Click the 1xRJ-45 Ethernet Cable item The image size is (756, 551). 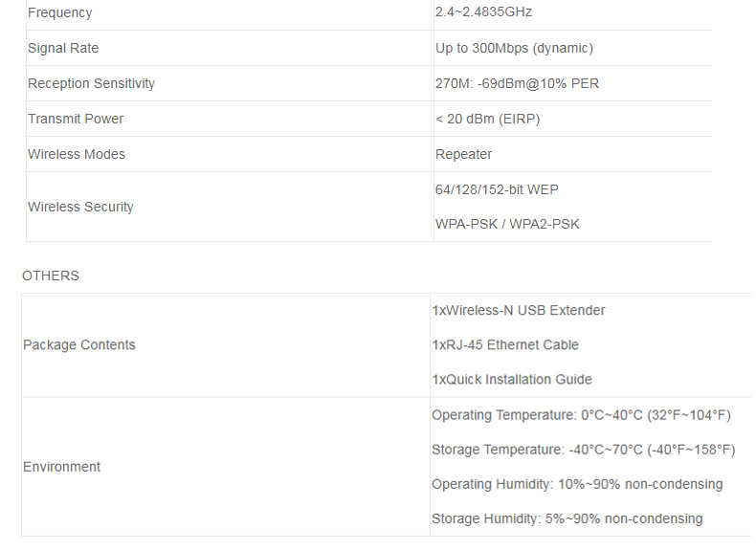click(505, 344)
